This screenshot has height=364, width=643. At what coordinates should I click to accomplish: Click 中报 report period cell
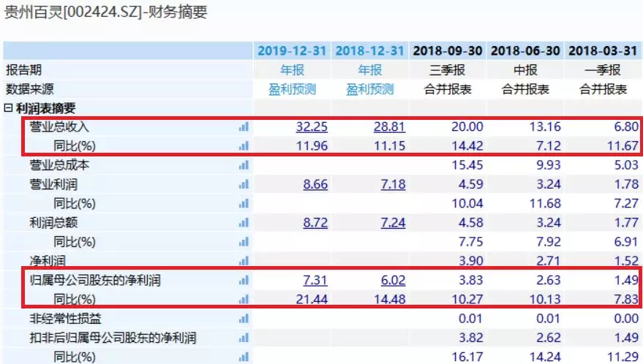pyautogui.click(x=525, y=70)
